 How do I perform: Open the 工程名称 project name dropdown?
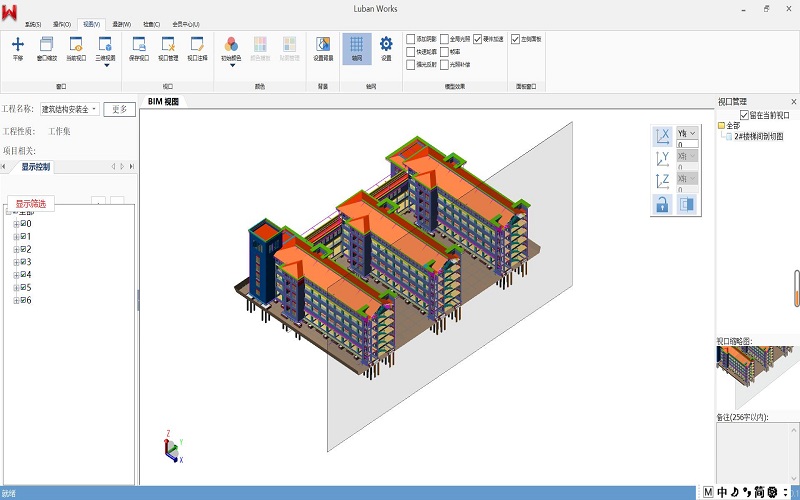(94, 109)
